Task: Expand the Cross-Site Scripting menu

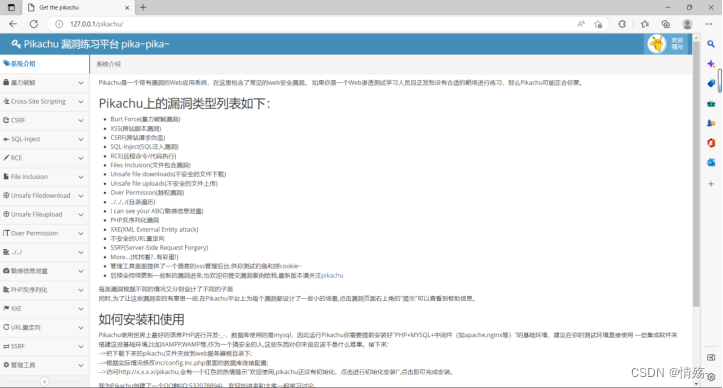Action: (x=44, y=101)
